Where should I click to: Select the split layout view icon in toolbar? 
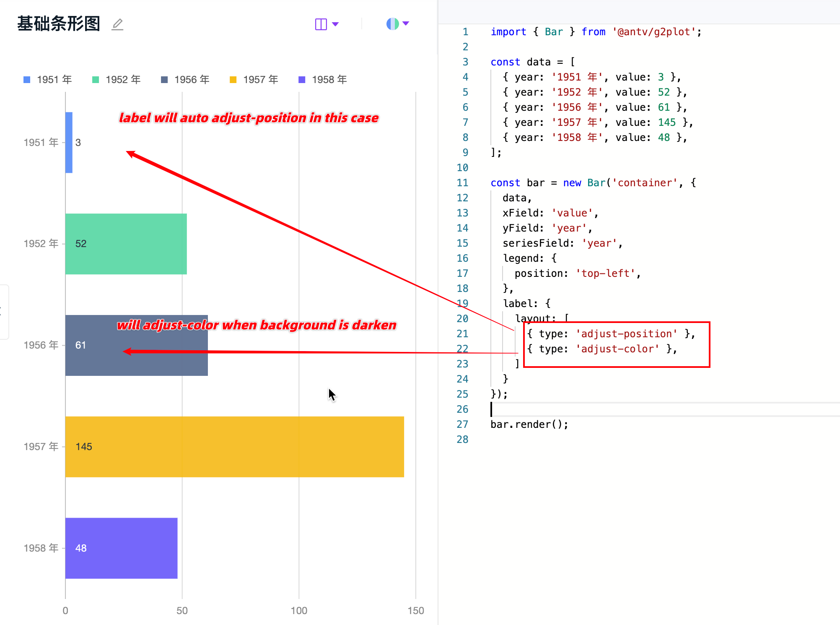[x=320, y=24]
